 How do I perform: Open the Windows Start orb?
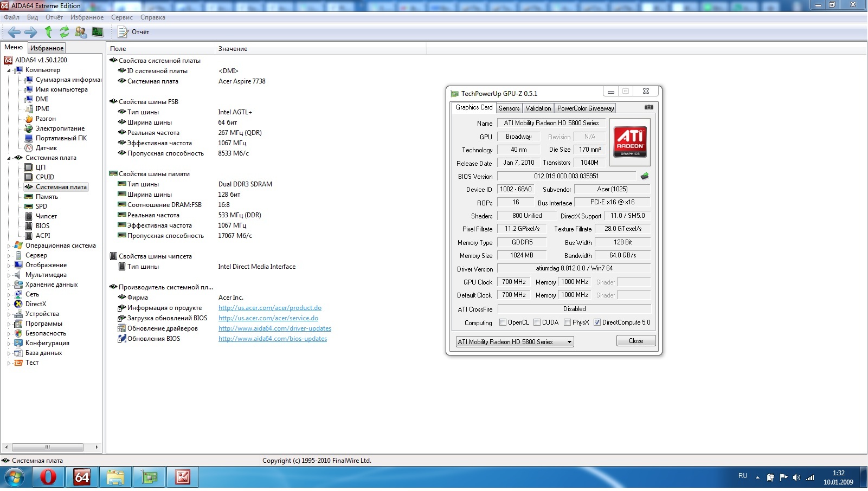point(15,477)
